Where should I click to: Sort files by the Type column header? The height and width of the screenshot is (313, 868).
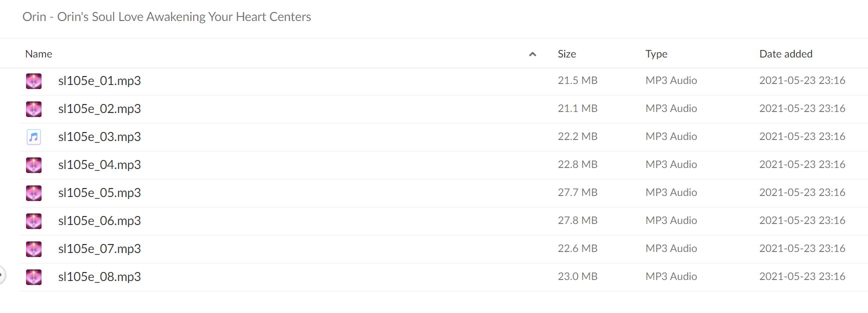pyautogui.click(x=656, y=54)
